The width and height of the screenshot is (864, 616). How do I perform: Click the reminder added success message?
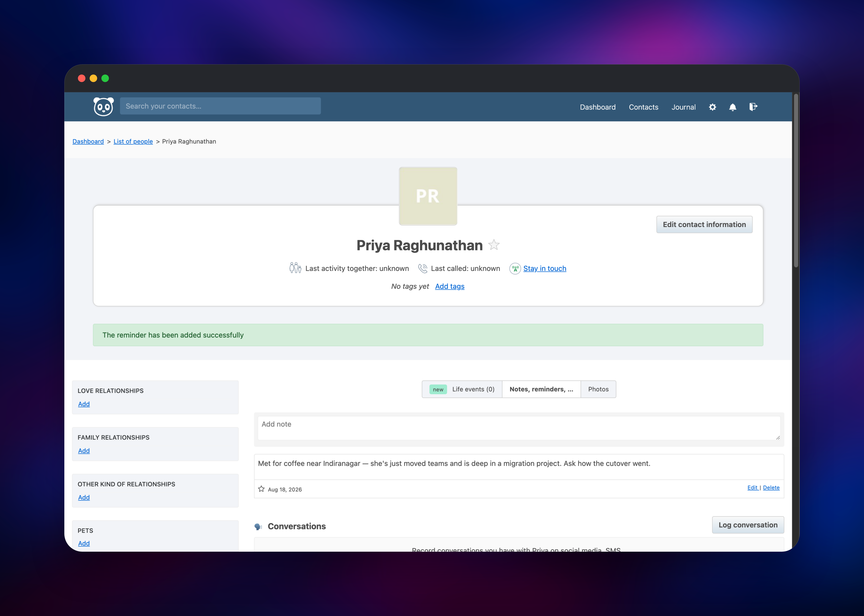pos(428,335)
